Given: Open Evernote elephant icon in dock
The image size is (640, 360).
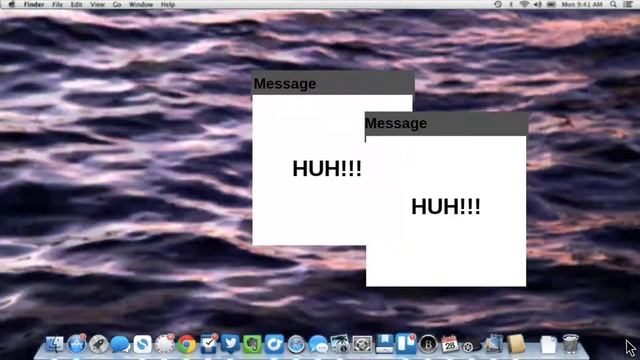Looking at the screenshot, I should [x=252, y=345].
